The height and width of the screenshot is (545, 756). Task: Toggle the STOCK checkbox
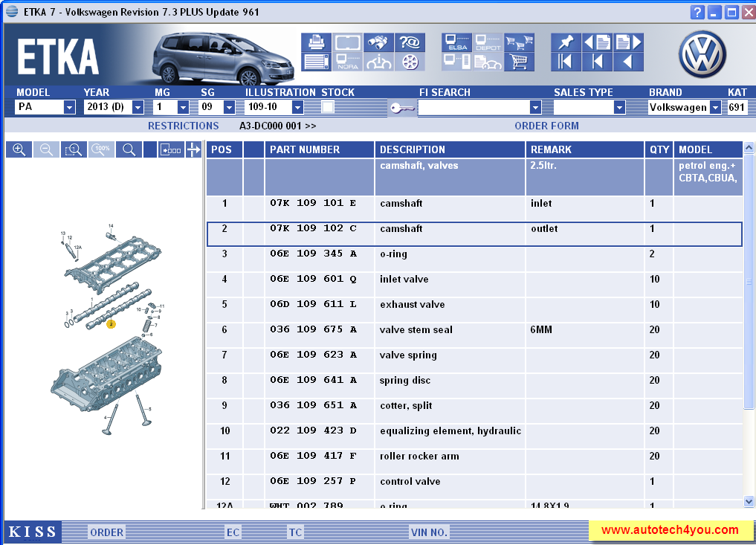point(328,107)
